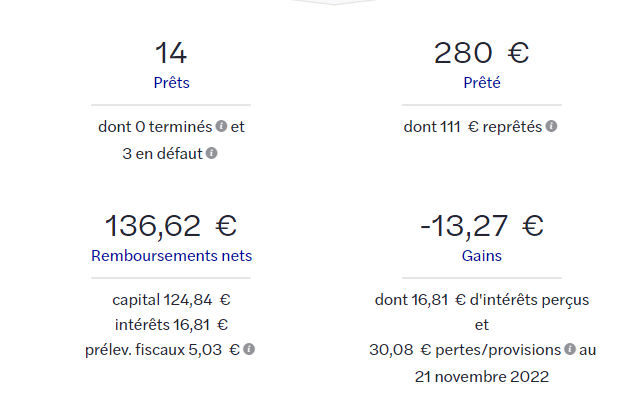Show info for "prélev. fiscaux 5,03 €"
640x420 pixels.
pos(249,349)
